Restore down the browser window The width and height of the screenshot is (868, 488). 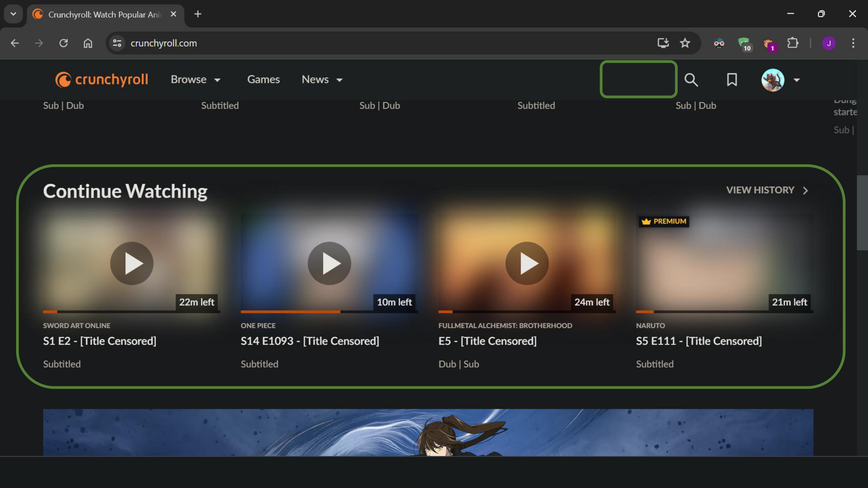(821, 14)
